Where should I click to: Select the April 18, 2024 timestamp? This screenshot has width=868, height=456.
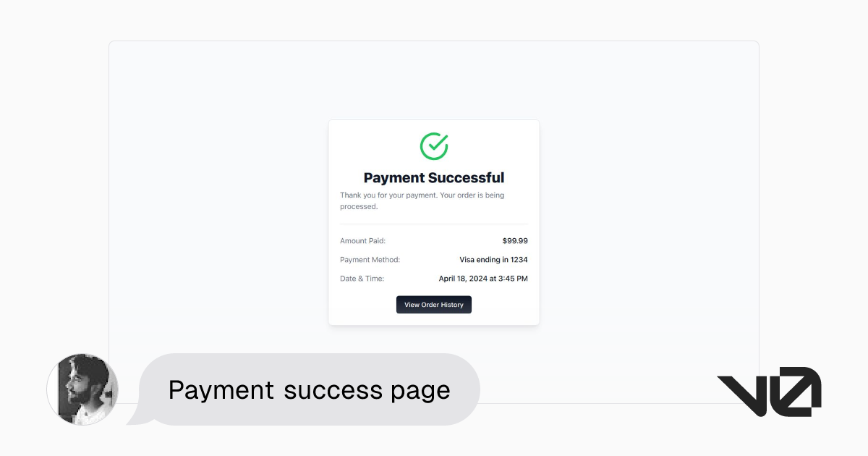click(483, 278)
